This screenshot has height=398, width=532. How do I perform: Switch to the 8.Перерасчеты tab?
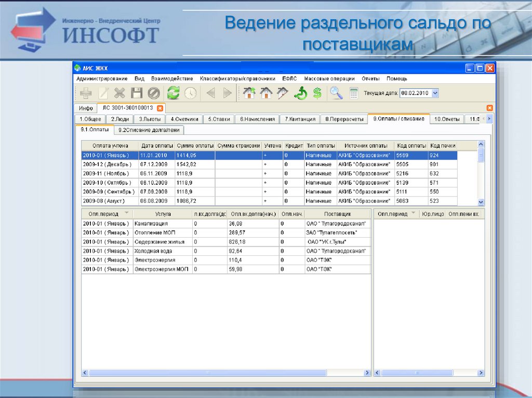click(x=344, y=119)
